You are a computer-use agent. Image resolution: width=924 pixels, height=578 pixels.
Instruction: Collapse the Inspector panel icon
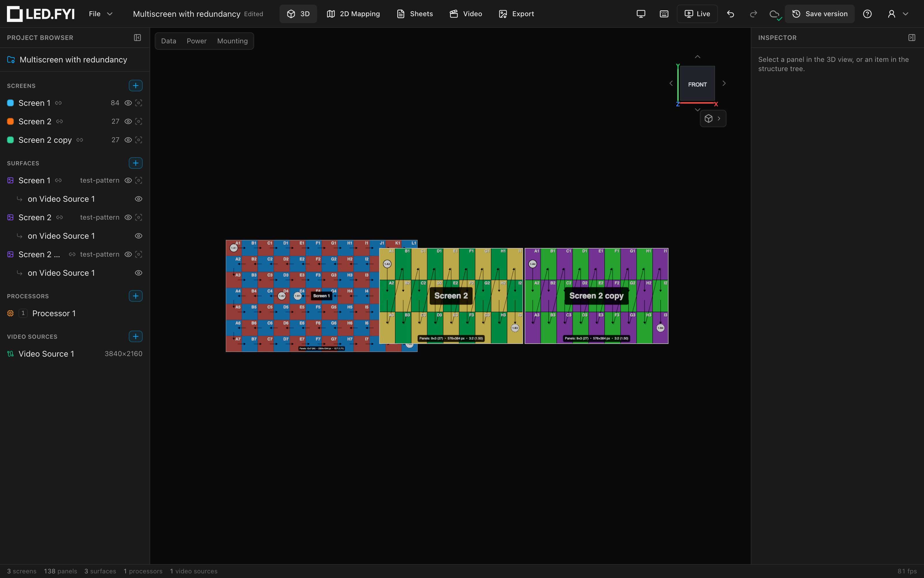[x=912, y=38]
